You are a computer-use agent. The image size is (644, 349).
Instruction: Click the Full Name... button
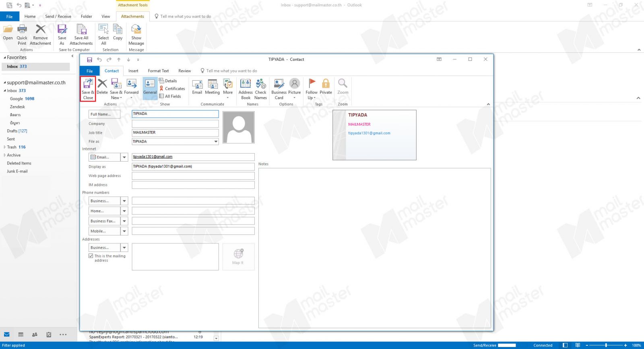pos(104,114)
